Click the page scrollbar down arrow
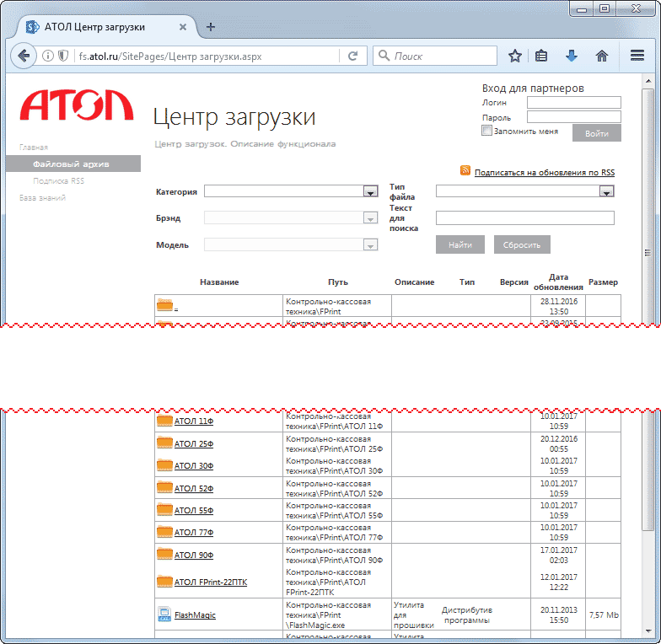 [x=648, y=631]
